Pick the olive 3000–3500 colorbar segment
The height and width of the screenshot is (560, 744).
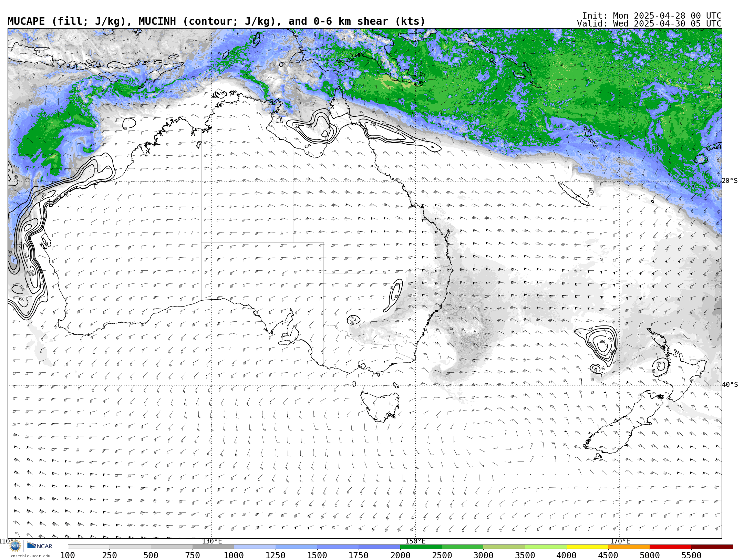tap(504, 547)
